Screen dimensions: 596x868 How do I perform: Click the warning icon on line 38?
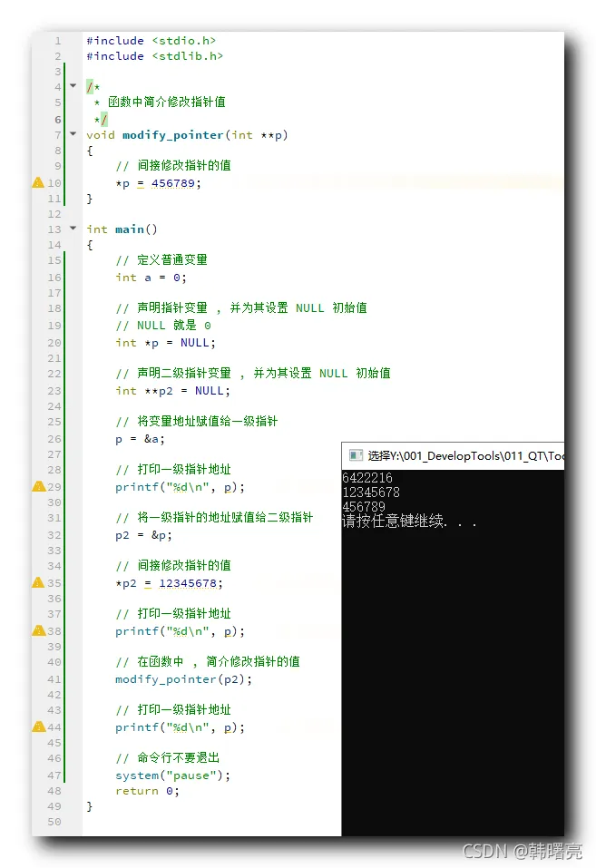[38, 630]
